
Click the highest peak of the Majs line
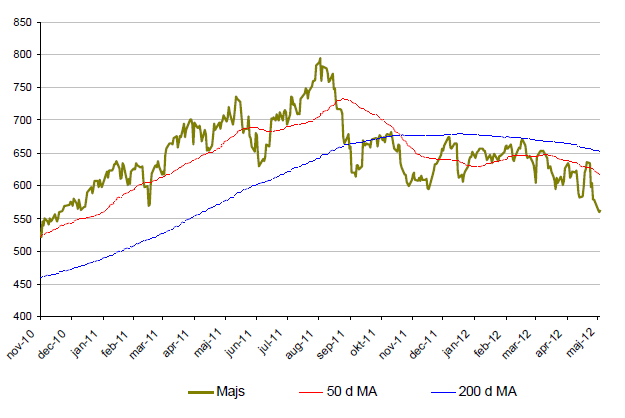(x=319, y=58)
